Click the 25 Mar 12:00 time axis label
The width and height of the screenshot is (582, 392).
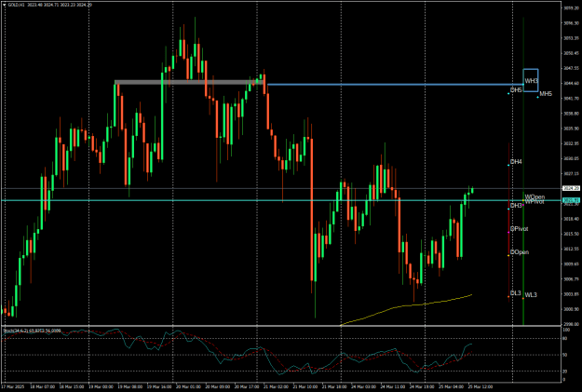480,386
